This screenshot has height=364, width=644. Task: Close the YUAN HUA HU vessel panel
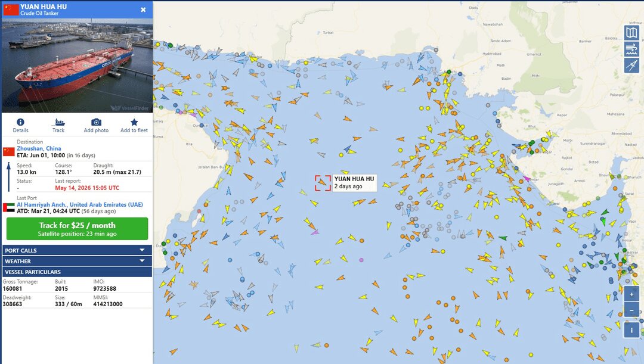point(143,10)
